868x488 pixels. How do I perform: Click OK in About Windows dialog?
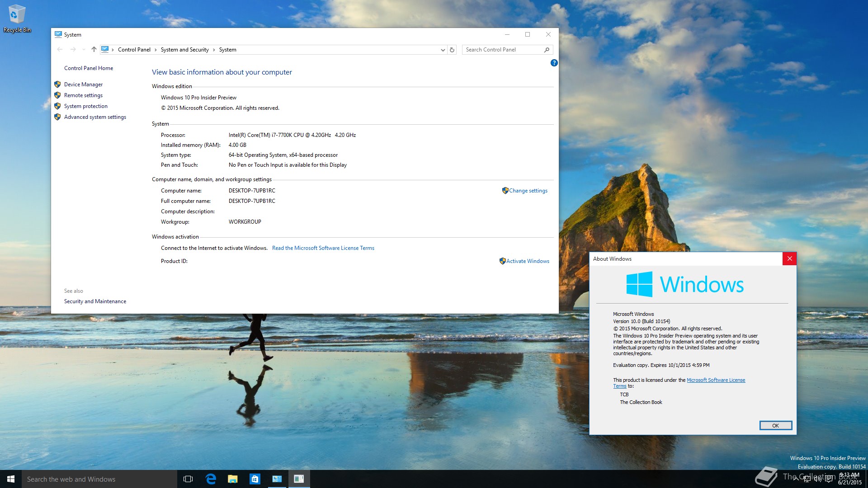coord(775,426)
